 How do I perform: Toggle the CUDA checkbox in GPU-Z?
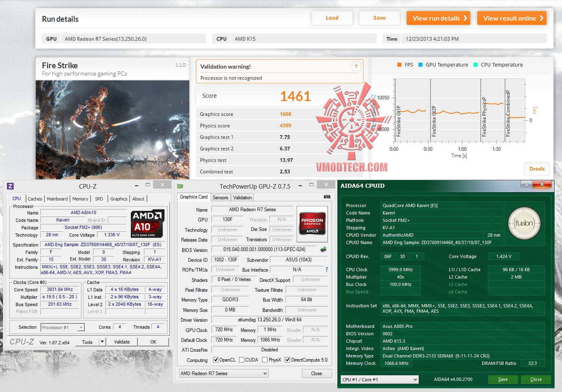click(x=242, y=360)
